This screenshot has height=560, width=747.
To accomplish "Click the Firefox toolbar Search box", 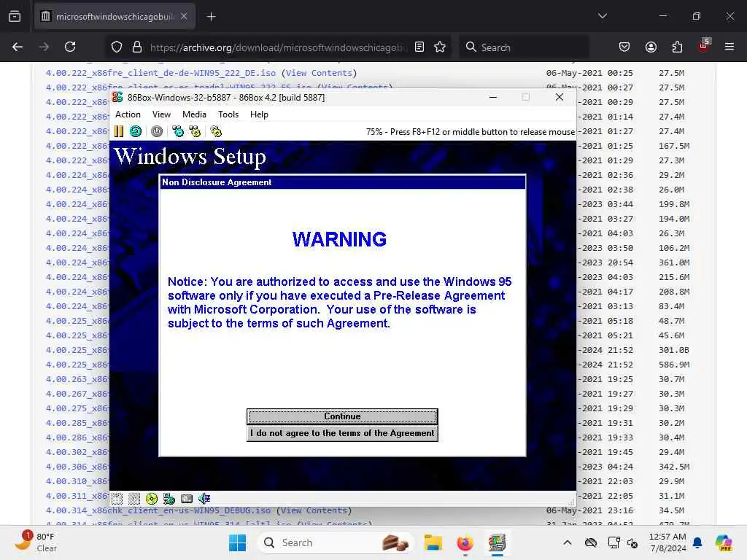I will tap(524, 47).
